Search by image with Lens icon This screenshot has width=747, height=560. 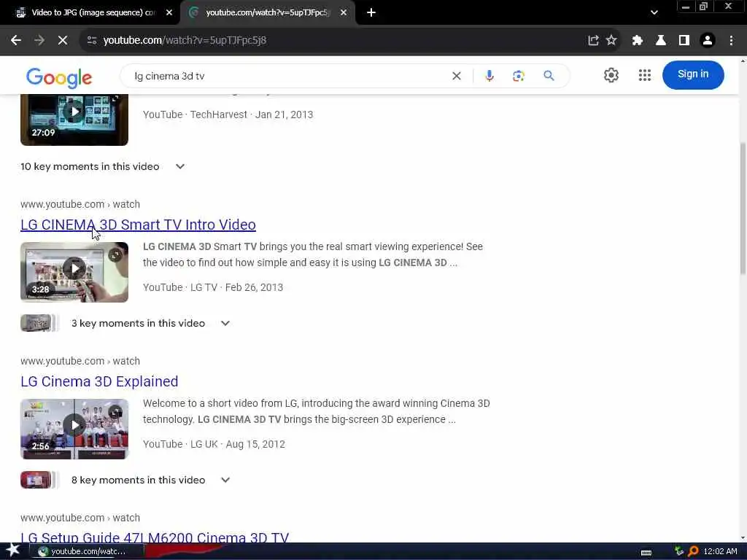click(519, 76)
